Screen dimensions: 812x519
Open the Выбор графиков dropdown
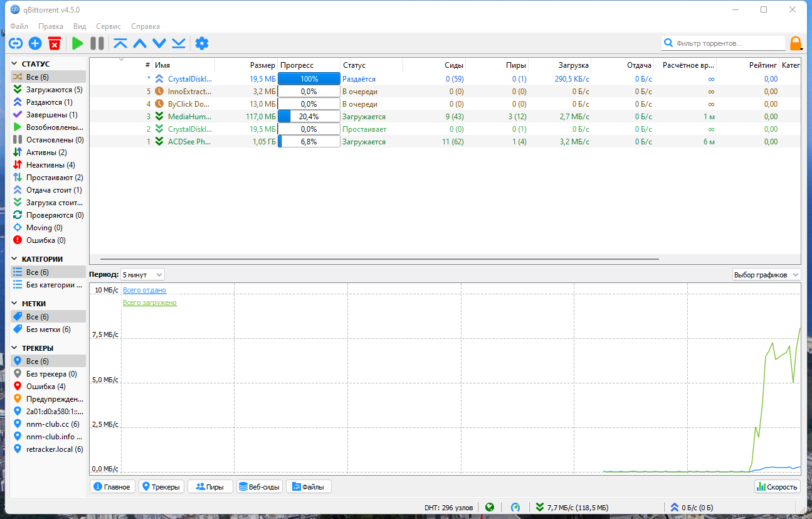(766, 275)
